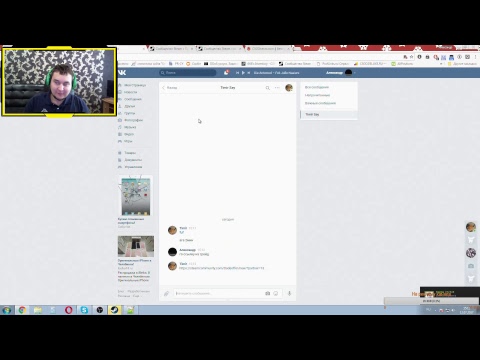Open the iPhone store ad image
Image resolution: width=480 pixels, height=360 pixels.
click(x=136, y=246)
